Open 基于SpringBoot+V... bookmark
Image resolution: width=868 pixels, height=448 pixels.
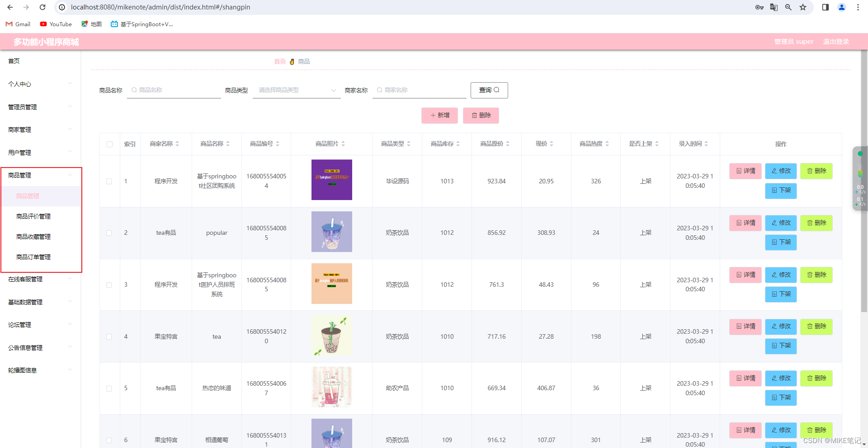[142, 24]
